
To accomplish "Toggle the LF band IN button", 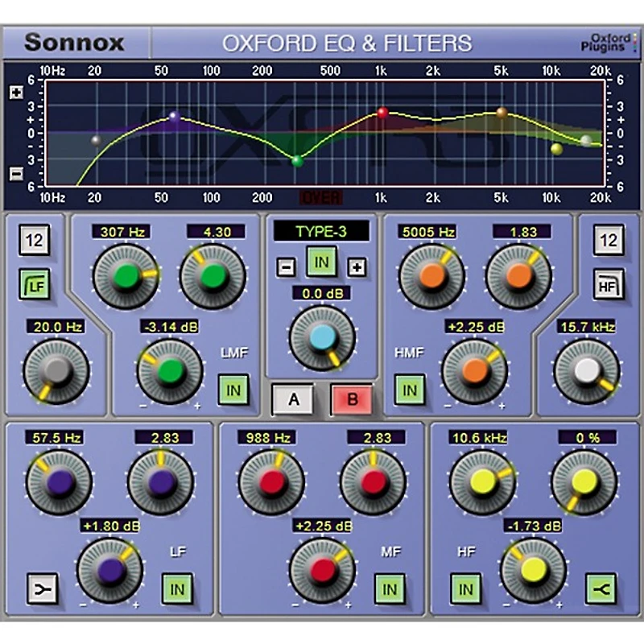I will tap(177, 589).
